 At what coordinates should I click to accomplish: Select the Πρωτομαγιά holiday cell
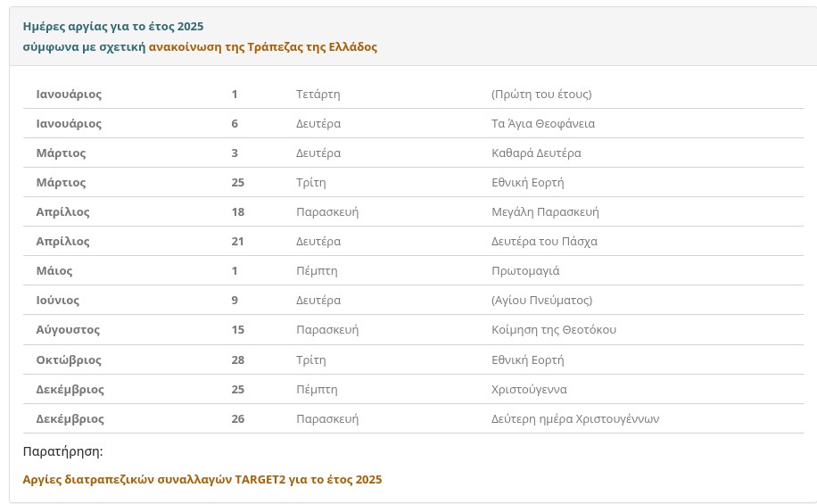525,271
